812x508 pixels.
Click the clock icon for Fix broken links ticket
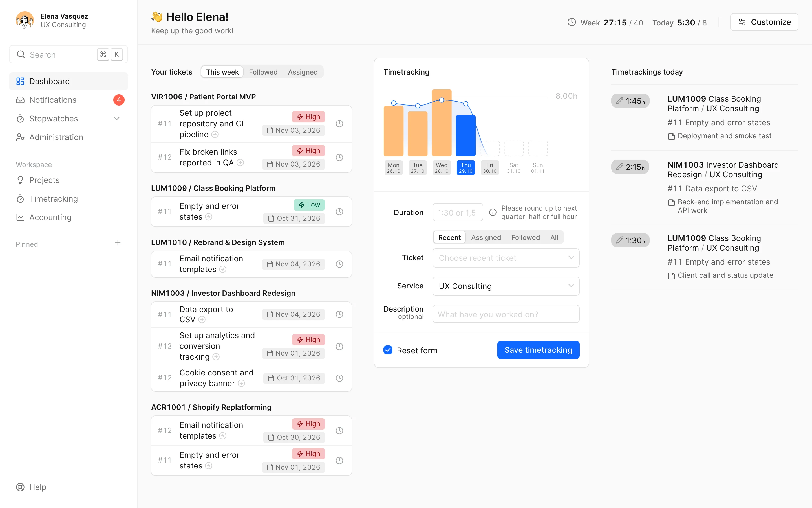[339, 157]
